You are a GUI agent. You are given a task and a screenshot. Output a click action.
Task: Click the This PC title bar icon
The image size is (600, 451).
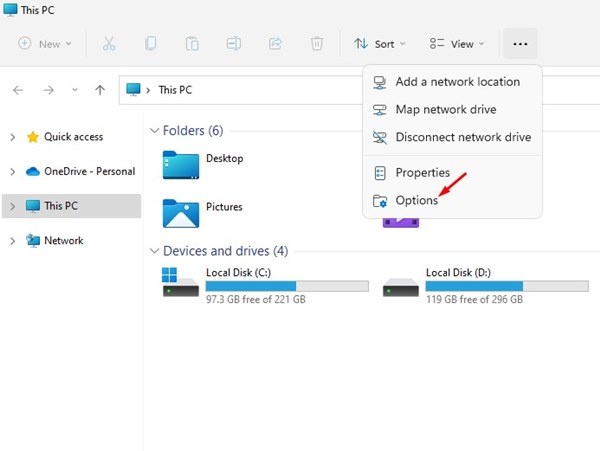(10, 9)
